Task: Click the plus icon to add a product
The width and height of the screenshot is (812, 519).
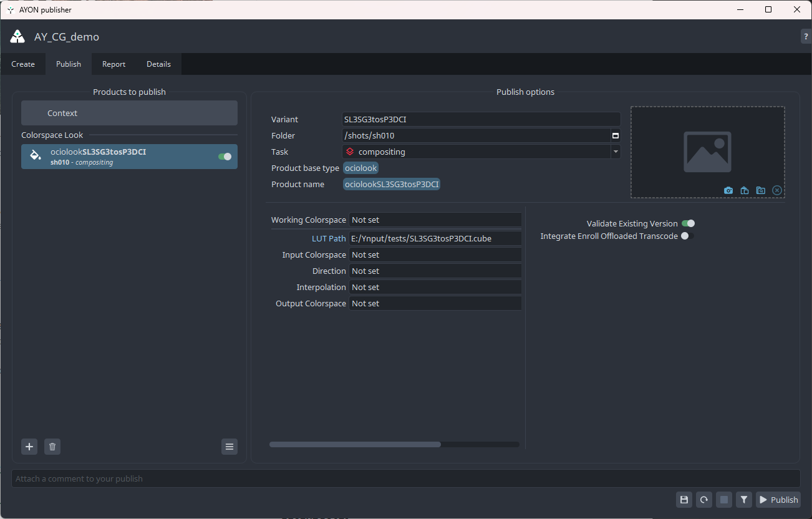Action: pos(29,447)
